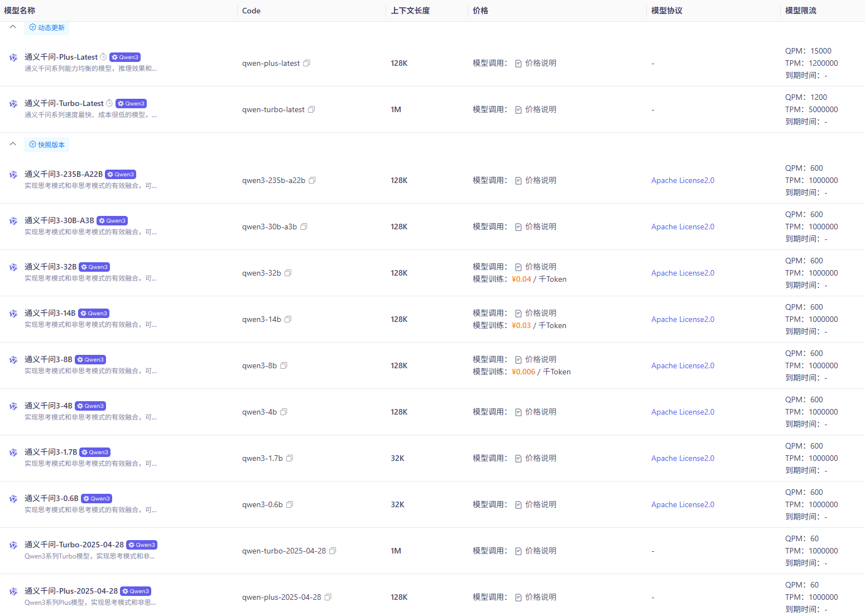Click the Qwen logo of 通义千问3-0.6B
The image size is (865, 616).
pos(13,499)
